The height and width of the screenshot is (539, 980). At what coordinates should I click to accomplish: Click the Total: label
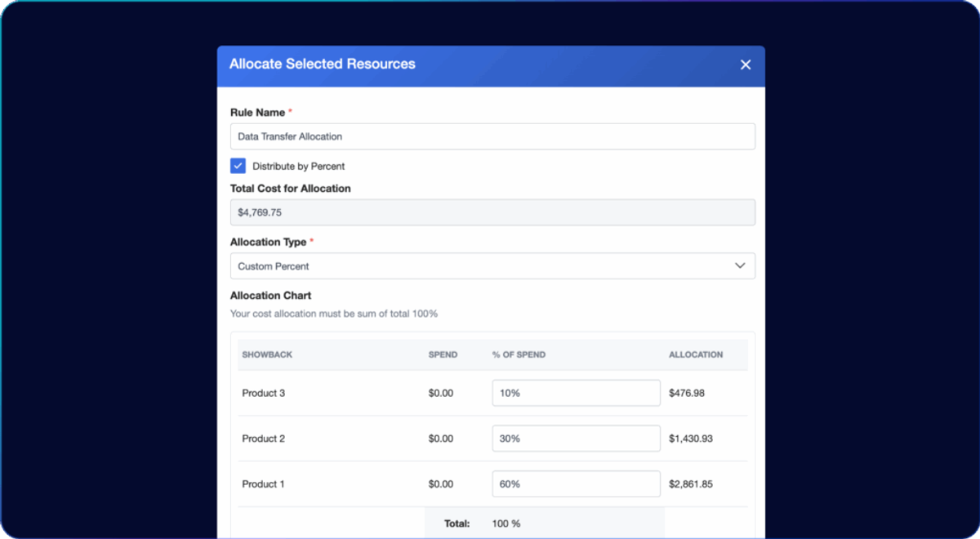457,523
